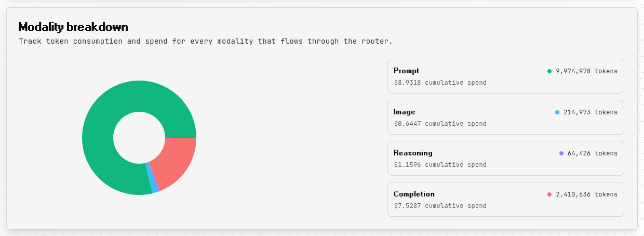644x236 pixels.
Task: Click the 214,973 tokens value
Action: pyautogui.click(x=591, y=112)
